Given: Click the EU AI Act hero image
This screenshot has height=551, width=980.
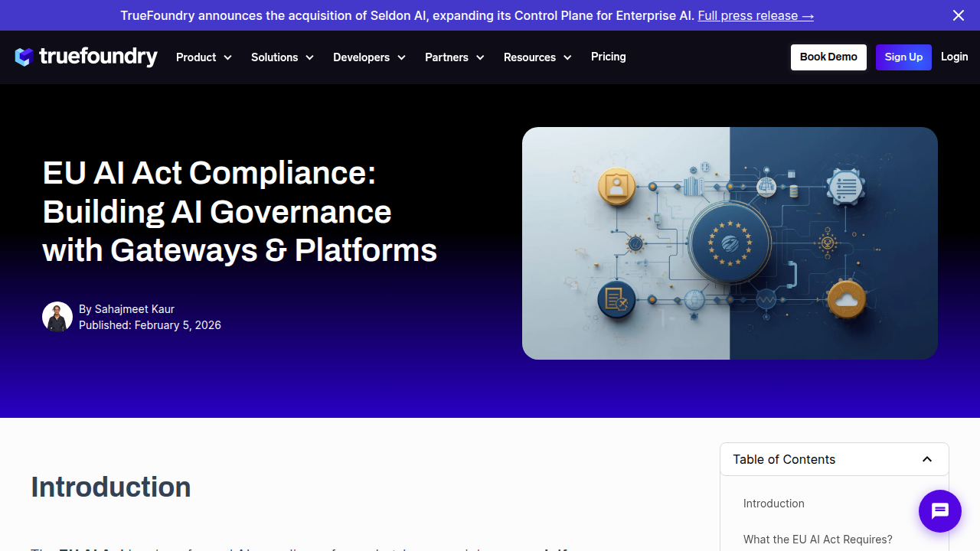Looking at the screenshot, I should (x=730, y=243).
